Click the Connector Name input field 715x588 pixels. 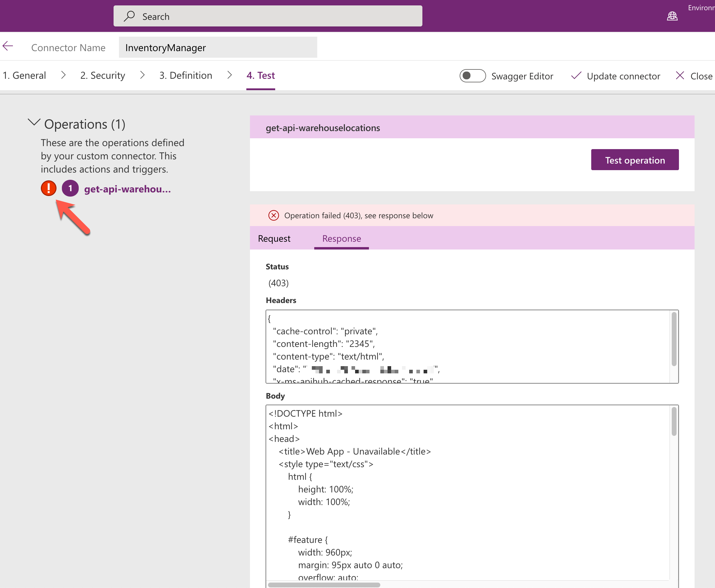point(218,47)
